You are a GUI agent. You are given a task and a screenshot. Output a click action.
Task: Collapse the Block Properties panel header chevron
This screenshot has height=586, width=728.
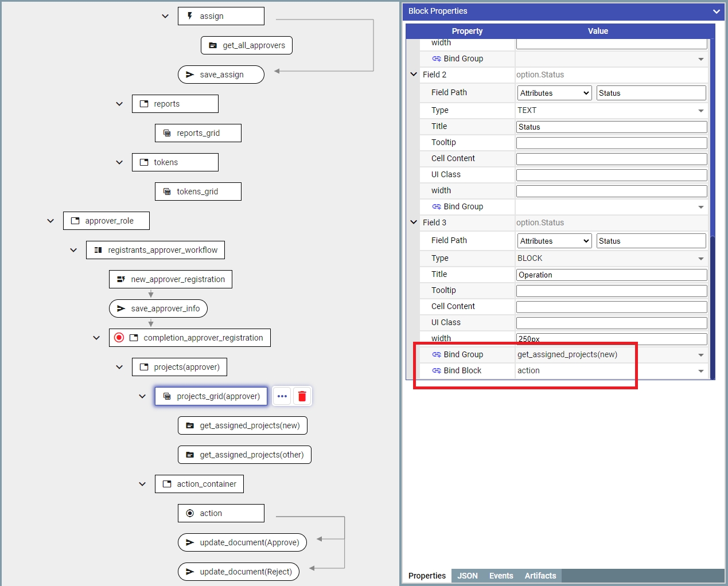(716, 11)
